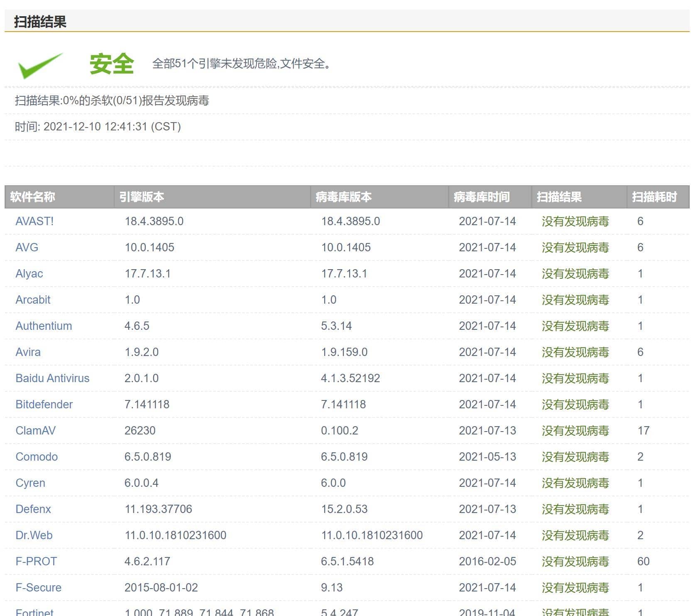The image size is (691, 616).
Task: Select F-PROT scan time value 60
Action: click(x=643, y=561)
